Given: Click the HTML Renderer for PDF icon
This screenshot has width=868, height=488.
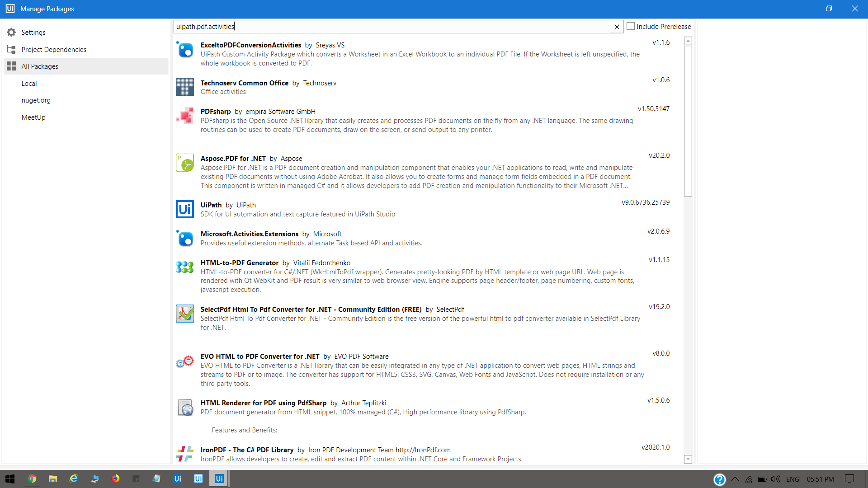Looking at the screenshot, I should tap(185, 407).
